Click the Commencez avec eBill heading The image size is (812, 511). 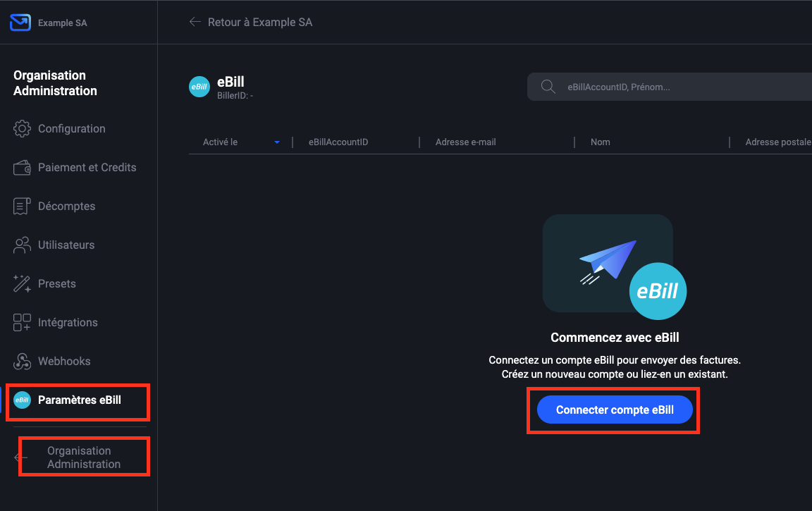coord(615,338)
